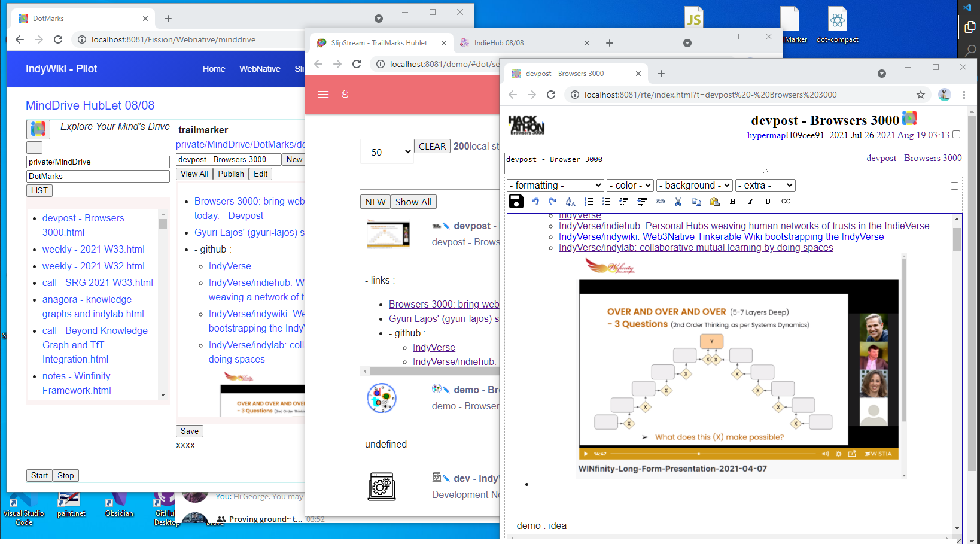Reload the devpost - Browsers 3000 page
This screenshot has height=544, width=980.
[551, 95]
